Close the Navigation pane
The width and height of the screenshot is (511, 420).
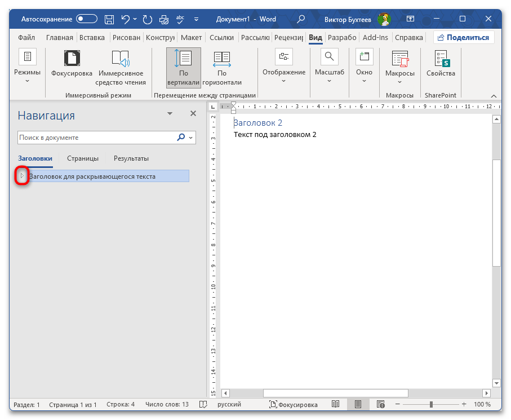[193, 114]
